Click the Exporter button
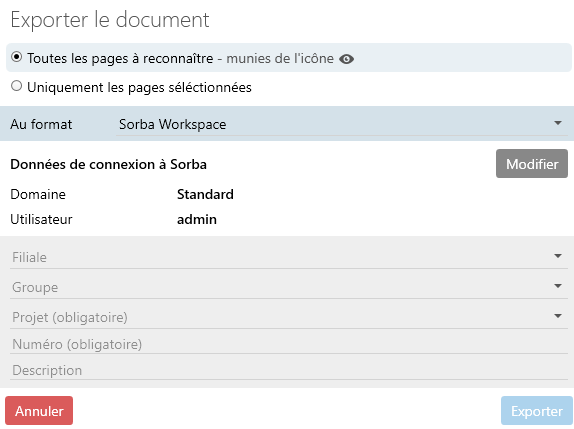This screenshot has width=574, height=429. tap(537, 411)
